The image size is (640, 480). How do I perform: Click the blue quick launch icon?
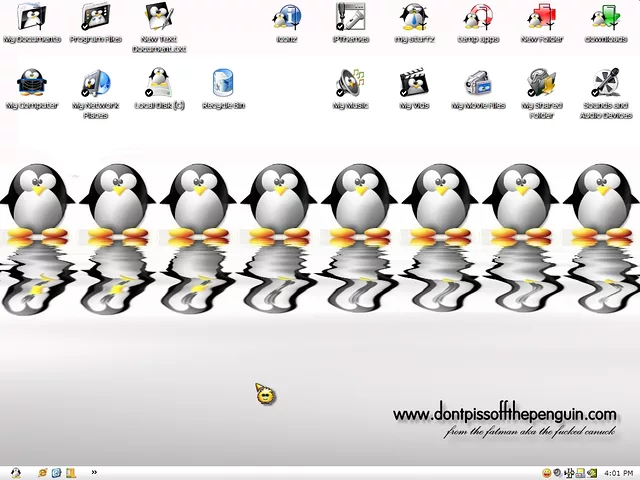[x=56, y=473]
